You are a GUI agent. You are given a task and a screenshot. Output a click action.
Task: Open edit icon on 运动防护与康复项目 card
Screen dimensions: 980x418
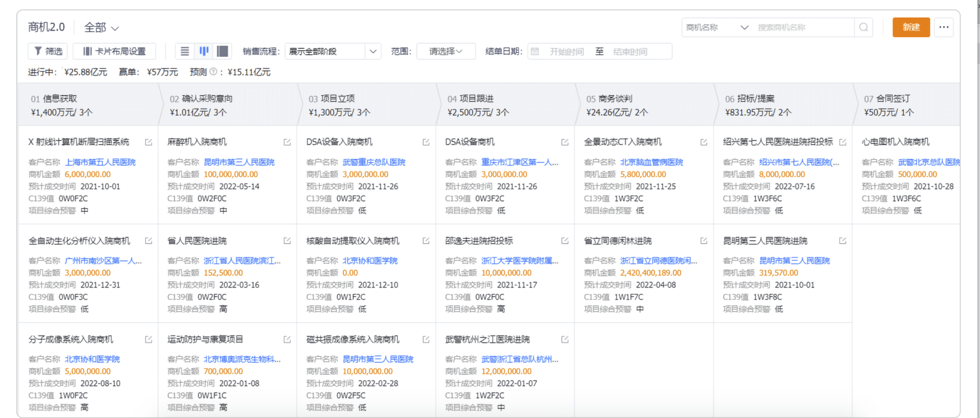point(287,339)
